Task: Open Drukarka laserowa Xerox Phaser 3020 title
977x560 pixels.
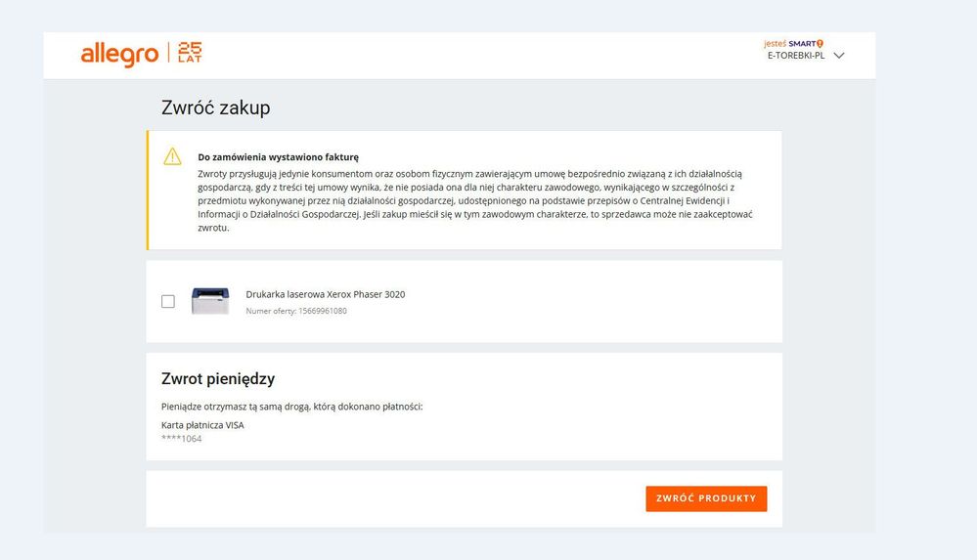Action: [x=325, y=294]
